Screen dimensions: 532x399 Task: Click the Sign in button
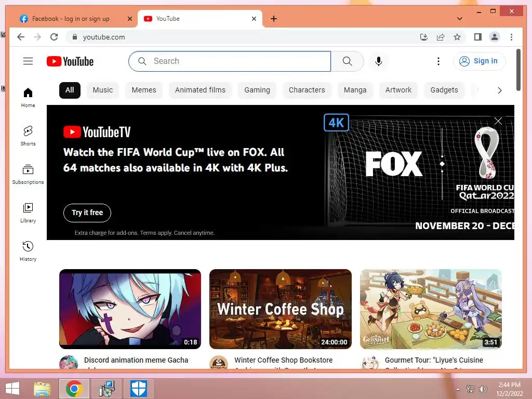[x=479, y=61]
